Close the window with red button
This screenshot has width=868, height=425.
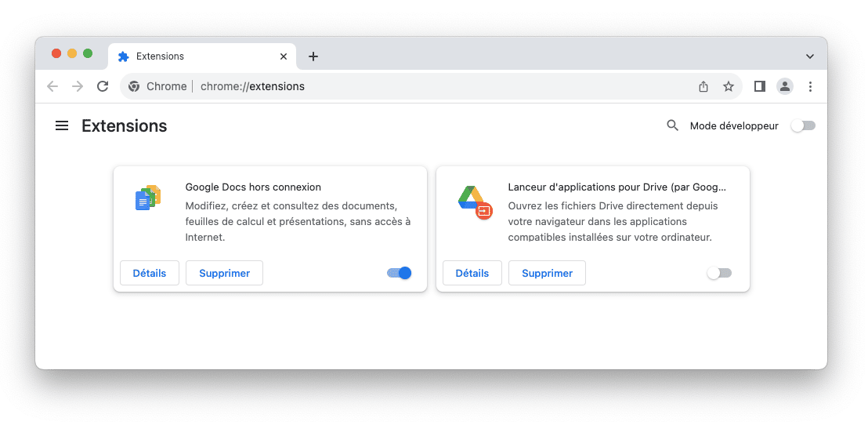(x=56, y=53)
